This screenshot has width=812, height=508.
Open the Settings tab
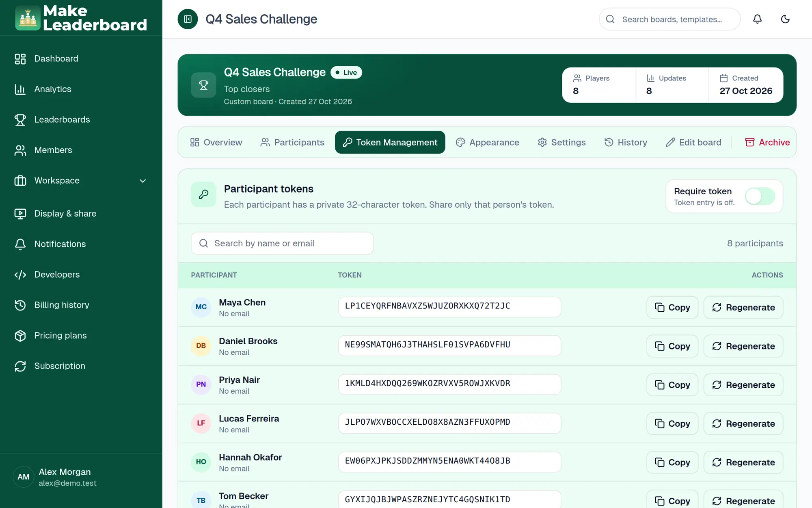pos(562,142)
